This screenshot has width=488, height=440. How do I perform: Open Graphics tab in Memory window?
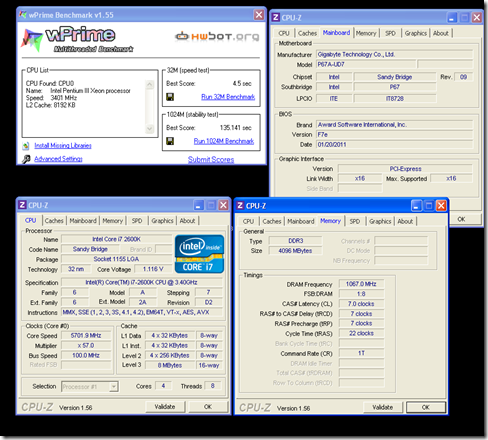point(380,221)
